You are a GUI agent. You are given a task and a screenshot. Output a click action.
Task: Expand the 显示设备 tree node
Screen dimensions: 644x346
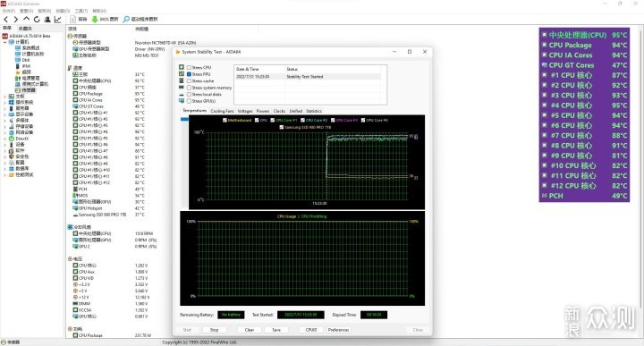5,114
